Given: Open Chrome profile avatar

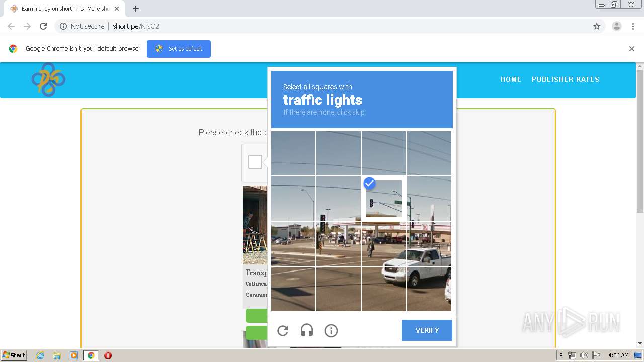Looking at the screenshot, I should tap(617, 26).
